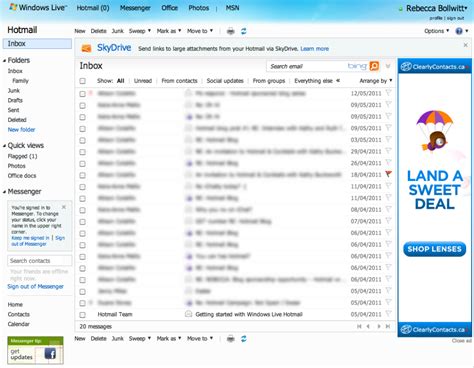Flag the message dated 08/04/2011

(x=388, y=209)
